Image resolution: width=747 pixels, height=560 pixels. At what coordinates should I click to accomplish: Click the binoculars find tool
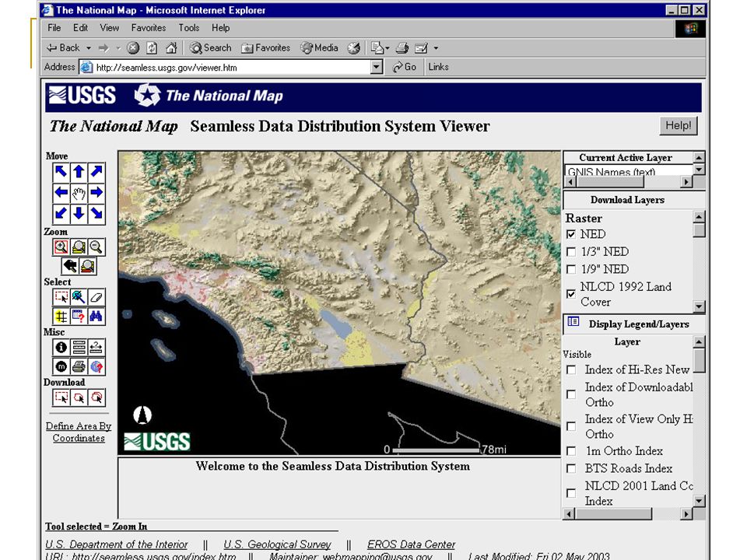96,317
